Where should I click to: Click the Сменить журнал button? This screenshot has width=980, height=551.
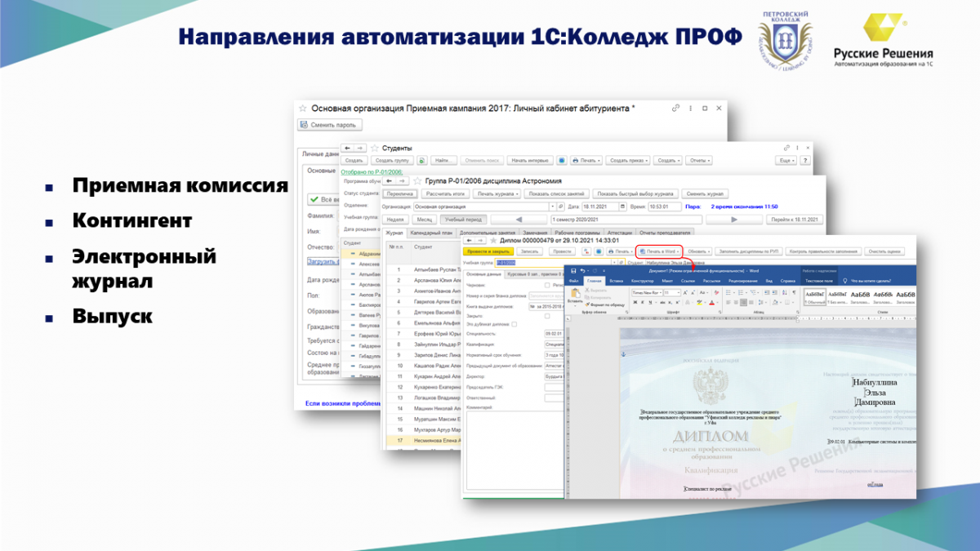pyautogui.click(x=706, y=194)
